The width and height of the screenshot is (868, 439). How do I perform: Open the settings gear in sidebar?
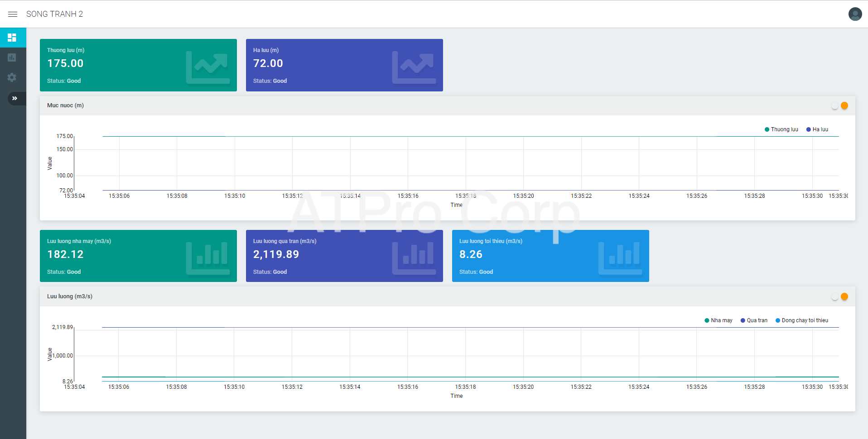click(12, 77)
